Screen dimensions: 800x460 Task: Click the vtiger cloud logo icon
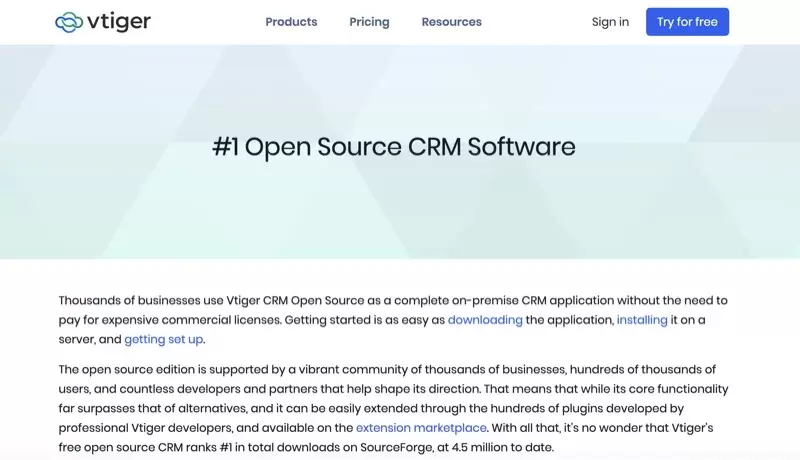(69, 22)
